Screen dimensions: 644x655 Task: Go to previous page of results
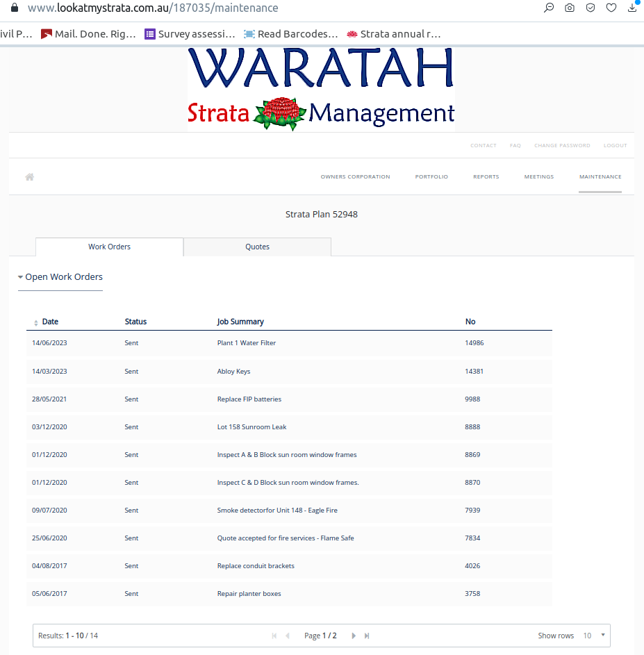point(288,636)
